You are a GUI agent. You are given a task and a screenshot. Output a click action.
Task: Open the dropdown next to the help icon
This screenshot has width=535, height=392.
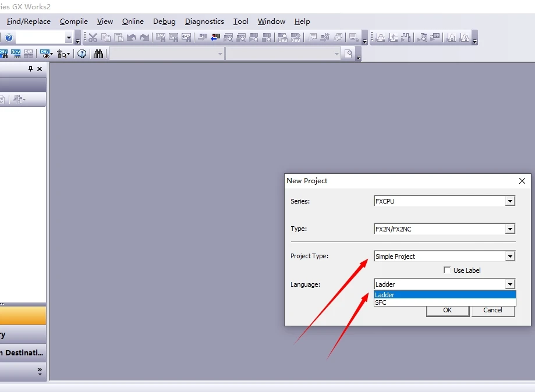click(x=69, y=37)
